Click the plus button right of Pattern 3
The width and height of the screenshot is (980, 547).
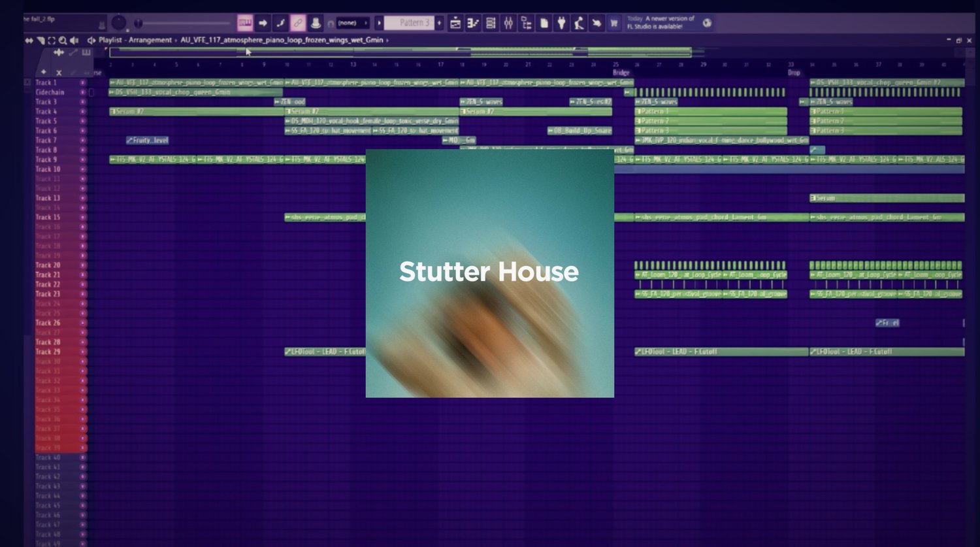pyautogui.click(x=440, y=23)
